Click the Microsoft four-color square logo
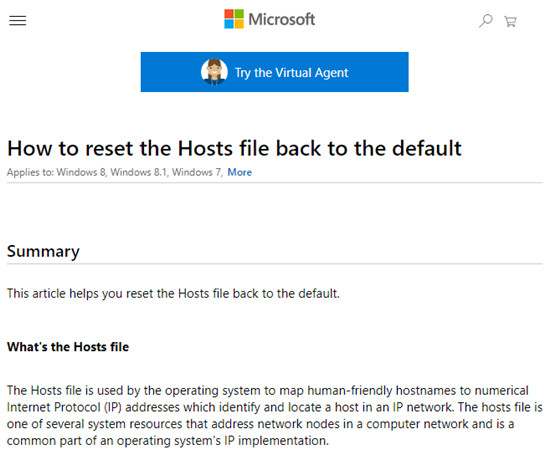550x454 pixels. tap(234, 19)
